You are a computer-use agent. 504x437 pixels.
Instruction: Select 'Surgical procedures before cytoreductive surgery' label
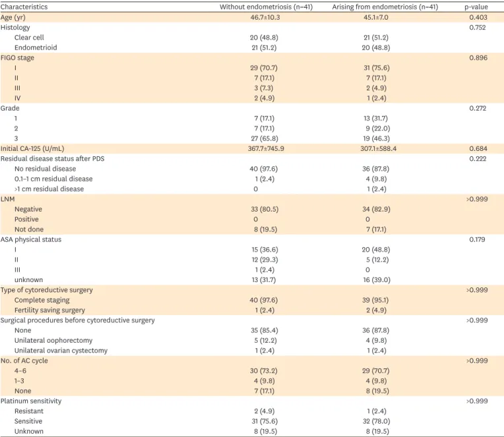(x=77, y=320)
